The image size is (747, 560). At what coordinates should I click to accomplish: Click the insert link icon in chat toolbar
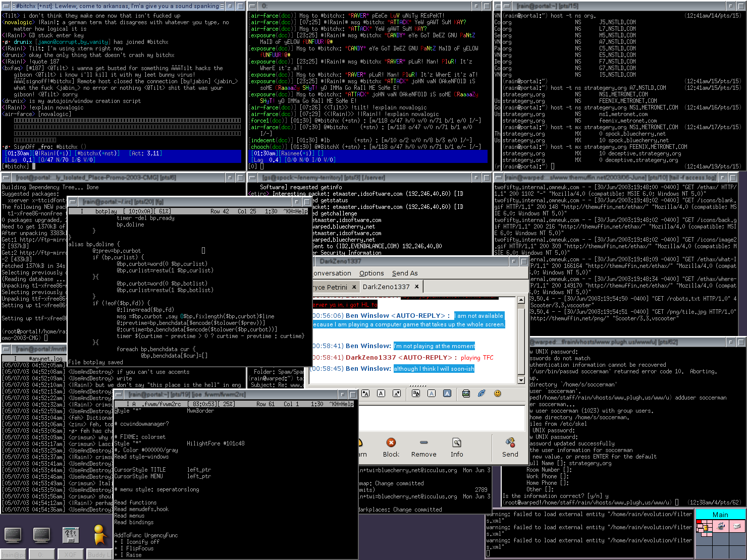[x=482, y=394]
